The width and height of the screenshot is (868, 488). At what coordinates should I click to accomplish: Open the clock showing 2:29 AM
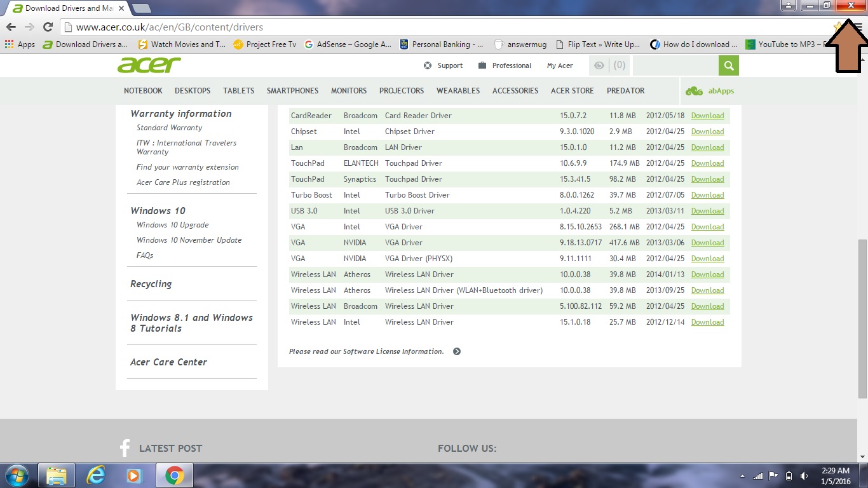[836, 476]
